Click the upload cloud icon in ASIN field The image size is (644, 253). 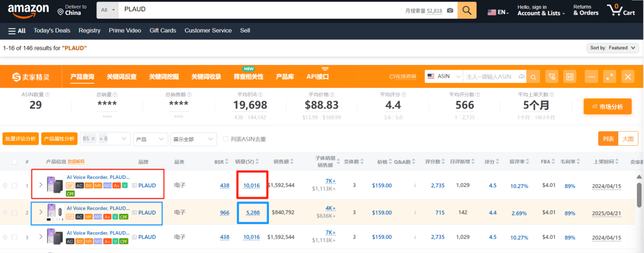click(x=522, y=77)
